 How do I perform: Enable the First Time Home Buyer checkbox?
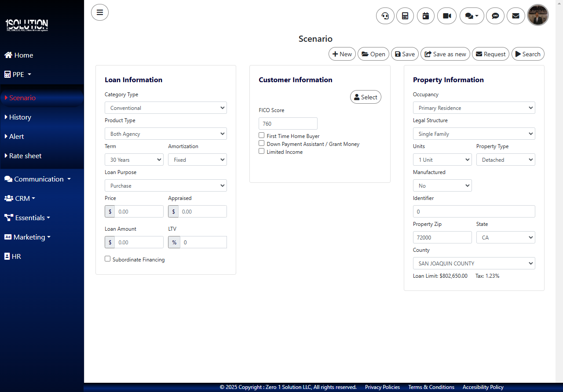pos(262,135)
